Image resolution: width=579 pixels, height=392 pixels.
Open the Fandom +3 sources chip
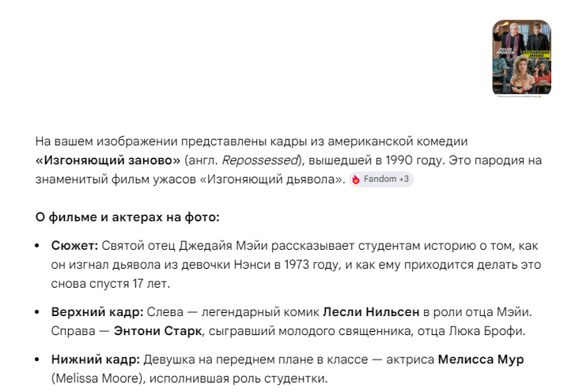pos(381,179)
